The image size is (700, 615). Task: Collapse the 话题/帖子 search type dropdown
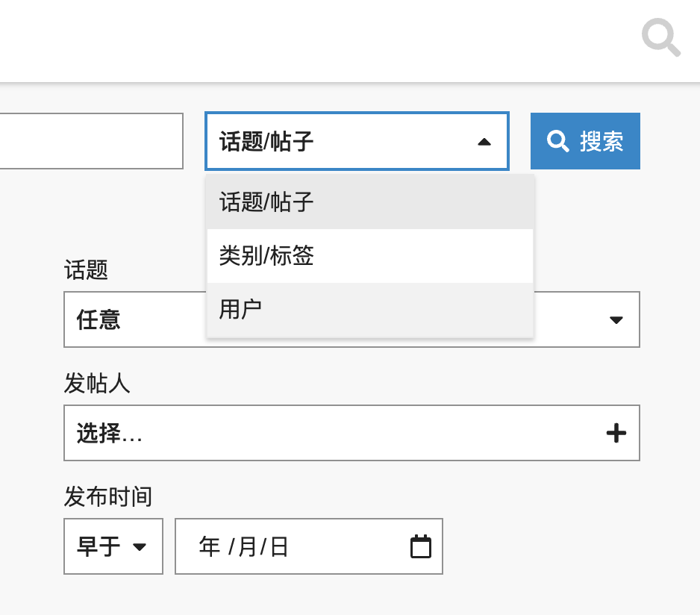tap(357, 141)
